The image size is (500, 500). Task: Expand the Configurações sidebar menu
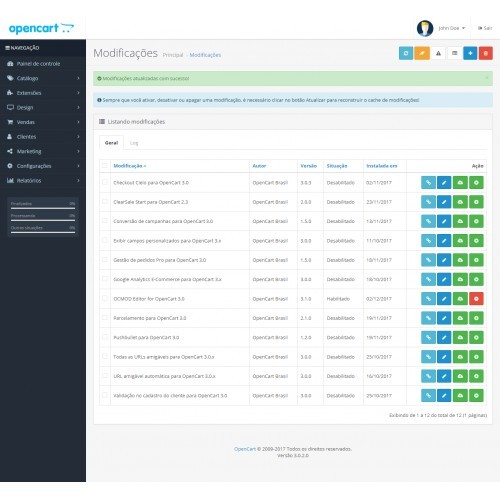click(x=43, y=166)
